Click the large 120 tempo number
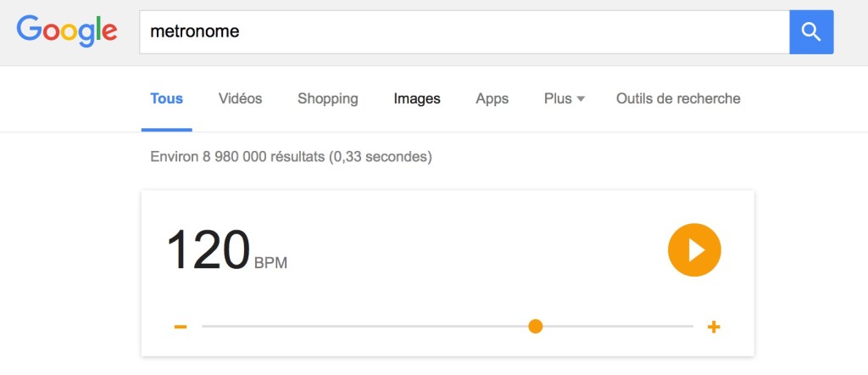 coord(209,249)
